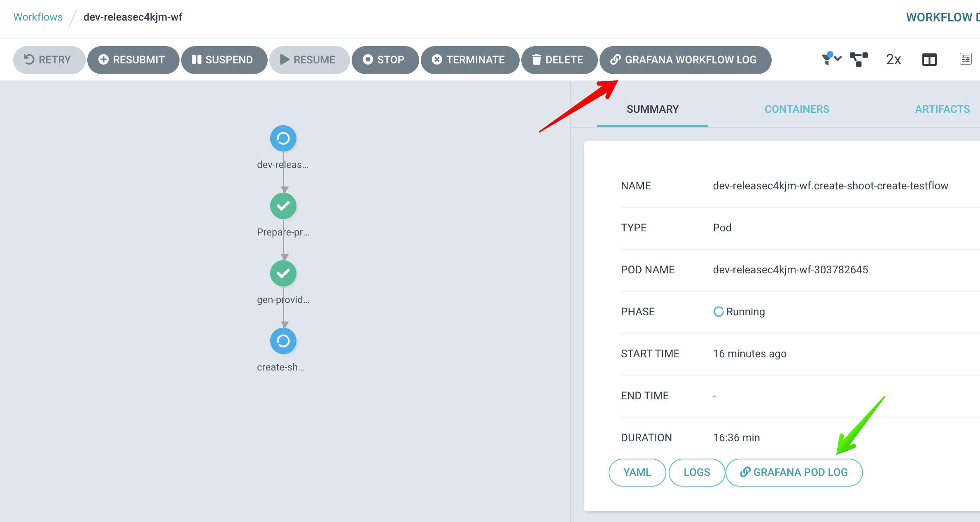The image size is (980, 522).
Task: Open Grafana Pod Log link
Action: (x=794, y=472)
